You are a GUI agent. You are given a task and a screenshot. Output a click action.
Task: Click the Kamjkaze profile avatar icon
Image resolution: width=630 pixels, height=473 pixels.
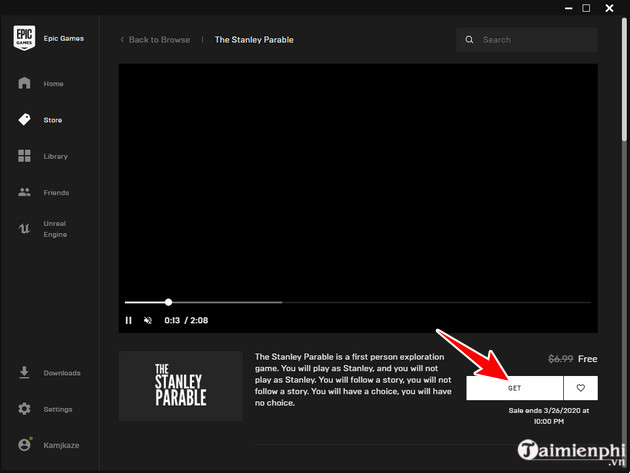point(25,445)
